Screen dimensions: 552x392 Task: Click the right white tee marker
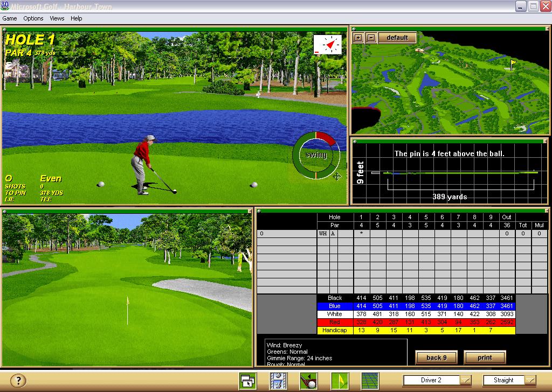tap(253, 185)
